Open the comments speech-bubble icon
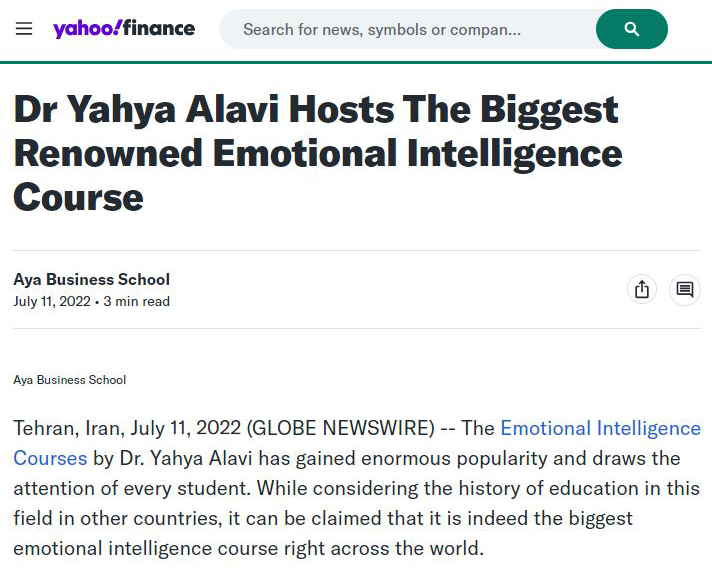Image resolution: width=712 pixels, height=583 pixels. [x=685, y=289]
